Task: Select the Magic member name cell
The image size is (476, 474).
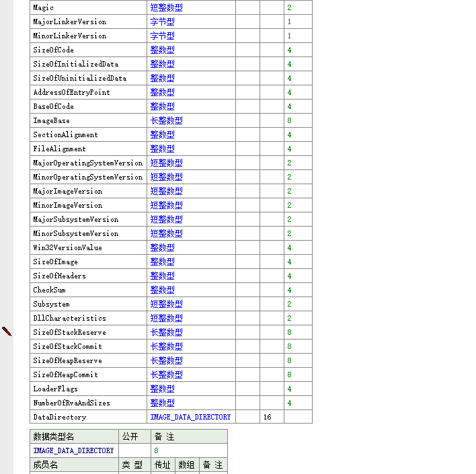Action: (x=88, y=7)
